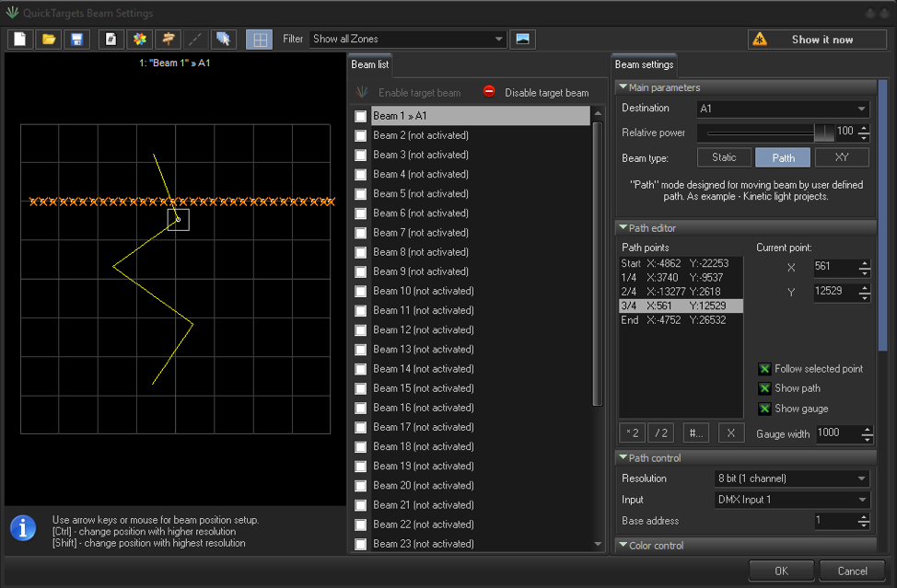This screenshot has width=897, height=588.
Task: Click the new blank document icon
Action: coord(20,40)
